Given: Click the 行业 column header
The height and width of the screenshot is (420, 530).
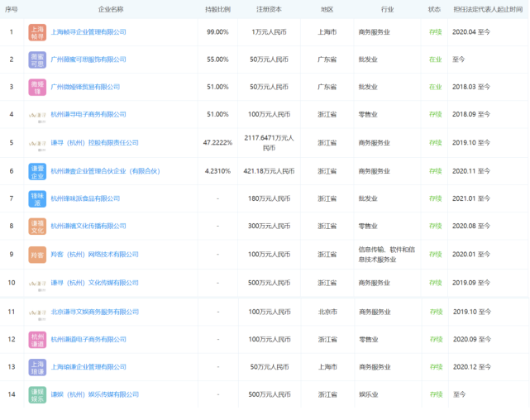Looking at the screenshot, I should (x=387, y=9).
